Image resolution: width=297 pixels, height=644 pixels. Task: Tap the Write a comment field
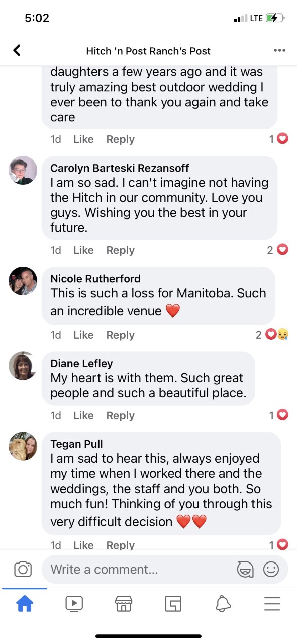[x=126, y=569]
